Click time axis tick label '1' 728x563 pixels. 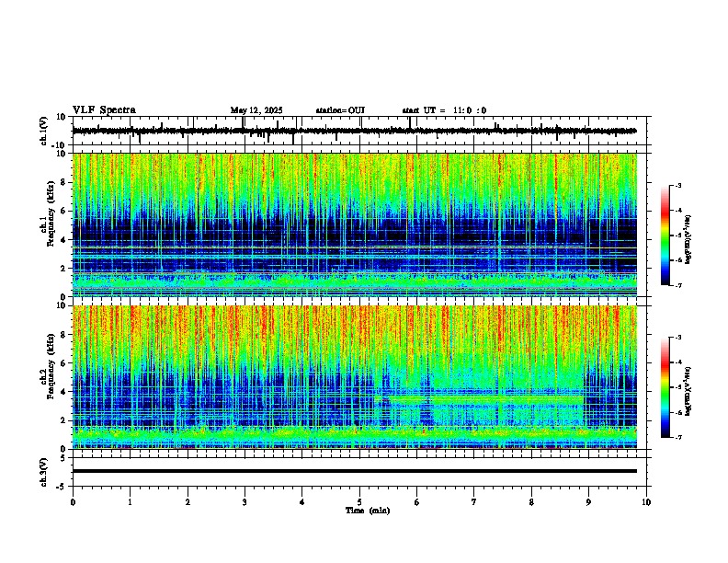[130, 502]
